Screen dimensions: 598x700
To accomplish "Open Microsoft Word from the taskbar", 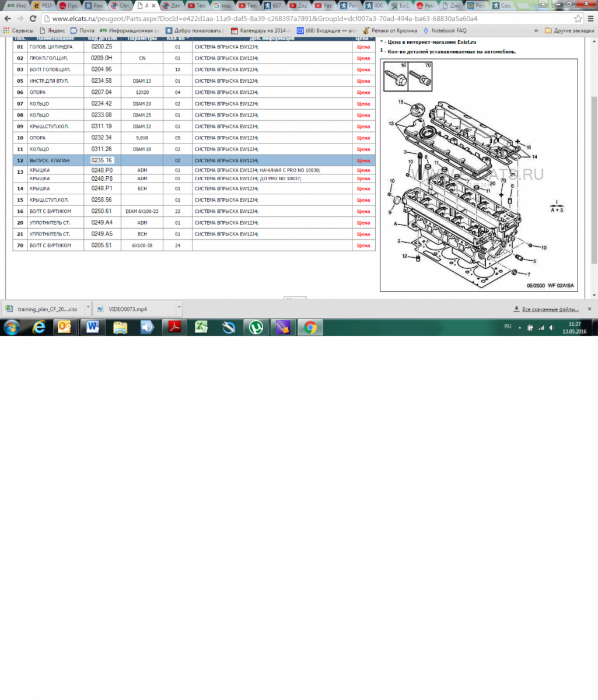I will [92, 327].
